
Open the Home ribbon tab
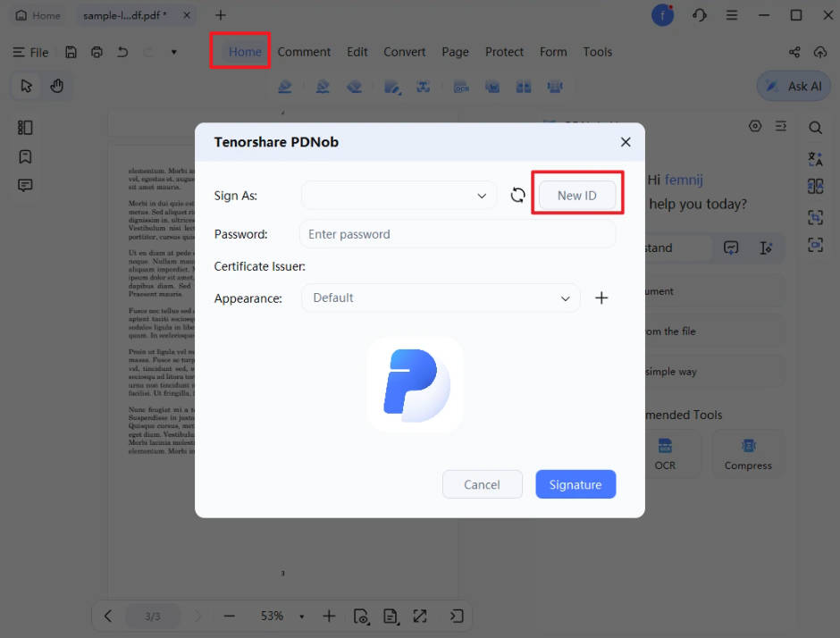coord(245,52)
